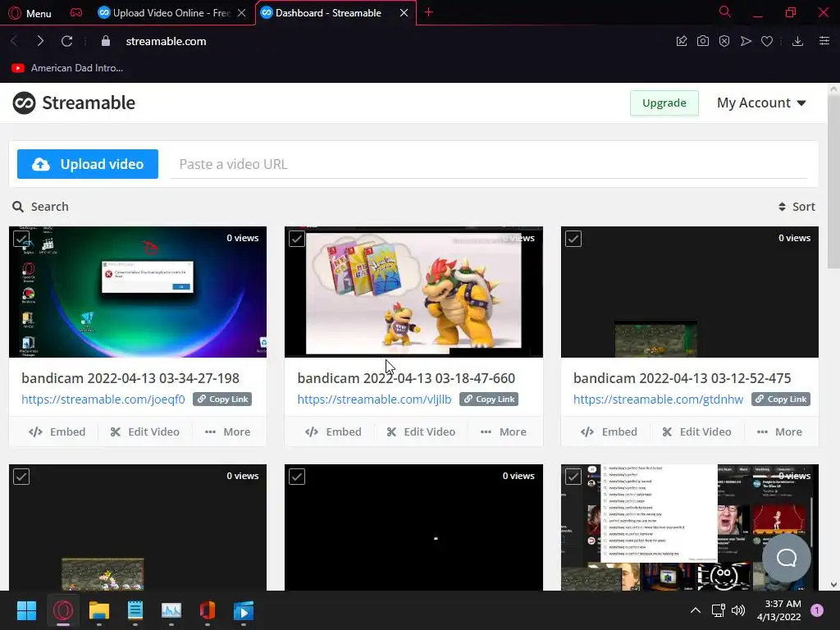Click the send flow arrow icon
The height and width of the screenshot is (630, 840).
[x=746, y=41]
